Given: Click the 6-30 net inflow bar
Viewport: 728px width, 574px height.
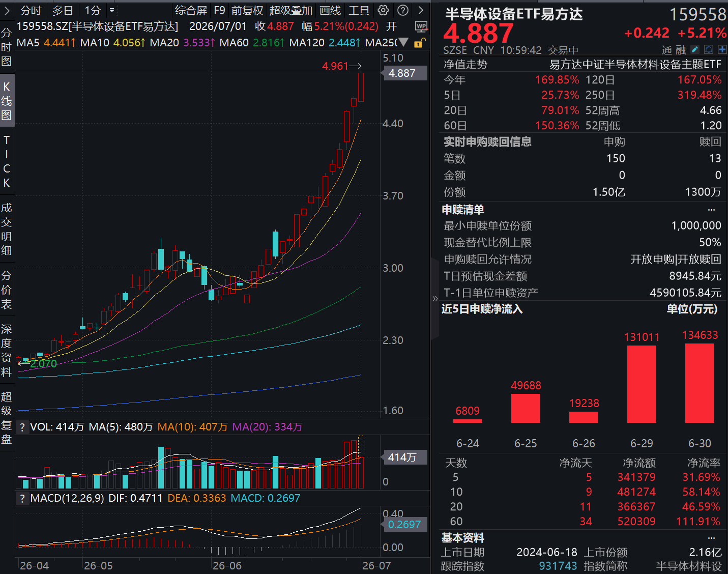Looking at the screenshot, I should tap(700, 383).
